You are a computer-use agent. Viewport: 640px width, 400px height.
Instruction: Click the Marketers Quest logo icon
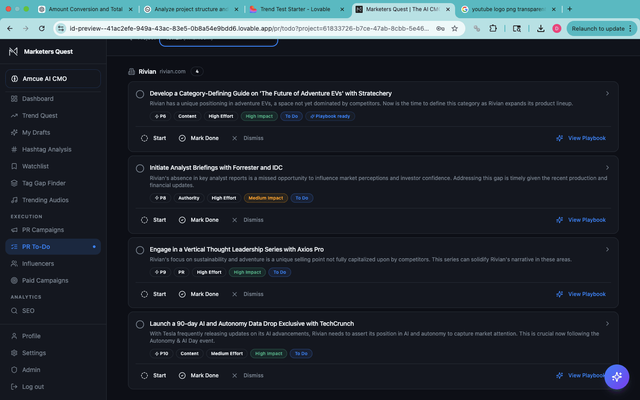pos(13,51)
